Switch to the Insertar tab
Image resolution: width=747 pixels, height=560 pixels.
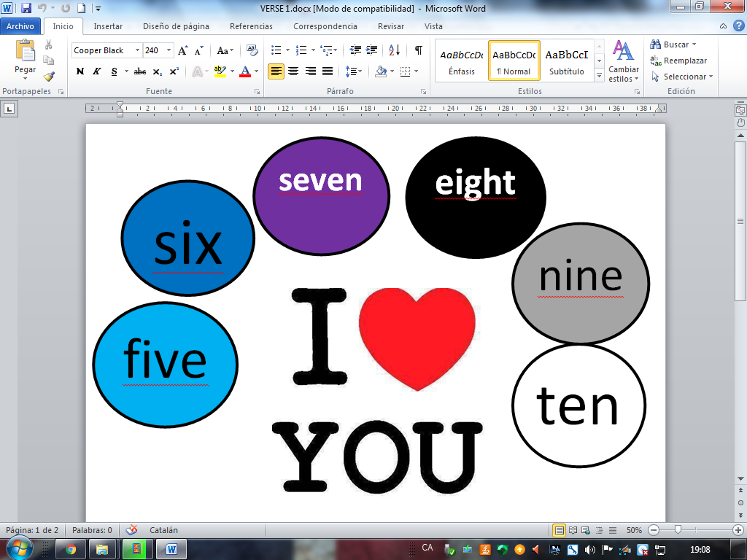[x=108, y=26]
